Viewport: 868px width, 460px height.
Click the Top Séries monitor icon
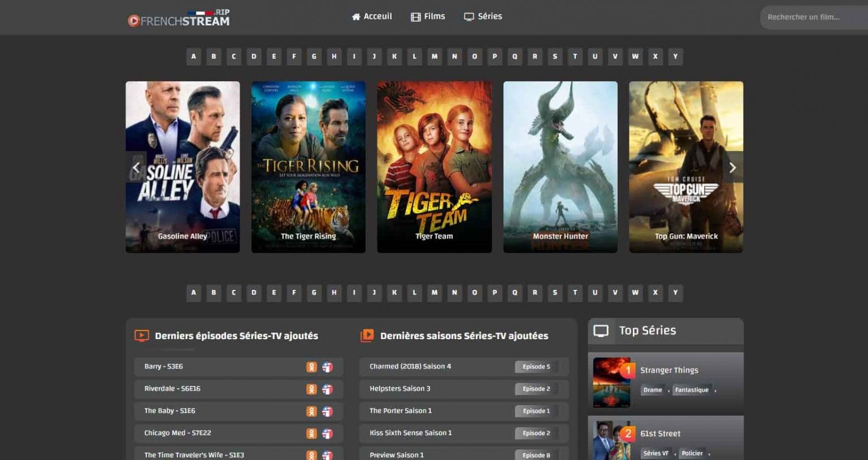pyautogui.click(x=601, y=331)
